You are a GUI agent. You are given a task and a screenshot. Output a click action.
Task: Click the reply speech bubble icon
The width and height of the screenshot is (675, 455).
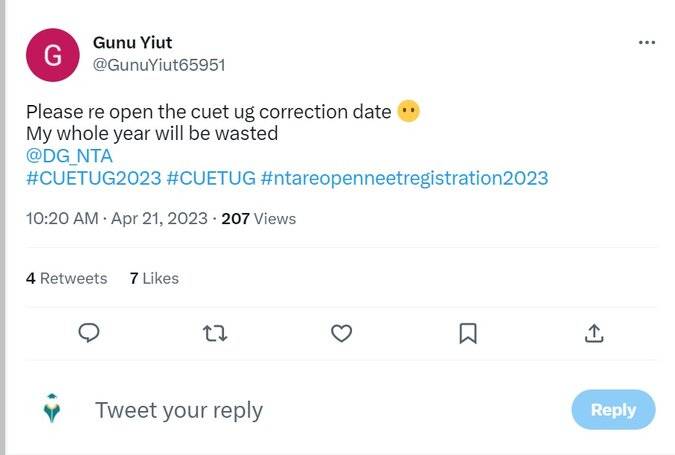click(88, 333)
